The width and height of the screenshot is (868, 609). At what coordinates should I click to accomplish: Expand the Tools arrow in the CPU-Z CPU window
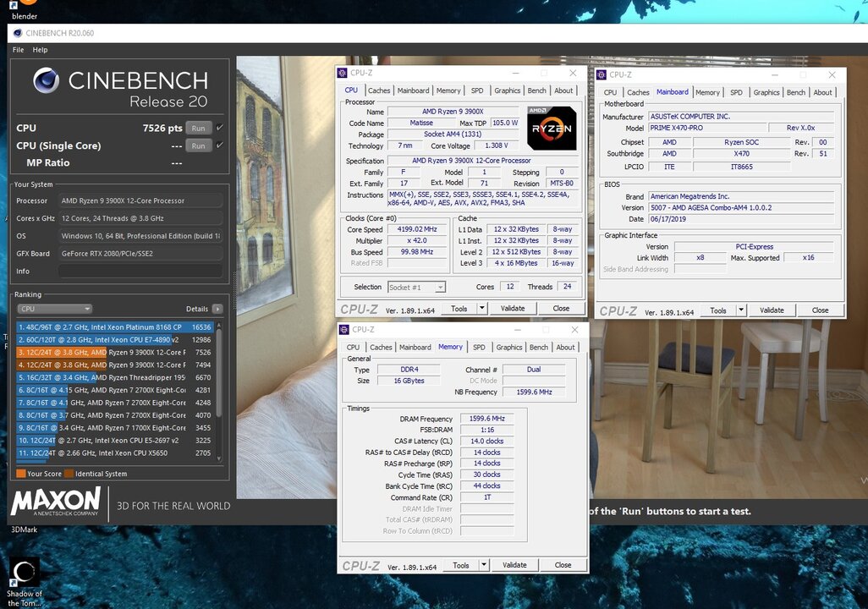[482, 309]
